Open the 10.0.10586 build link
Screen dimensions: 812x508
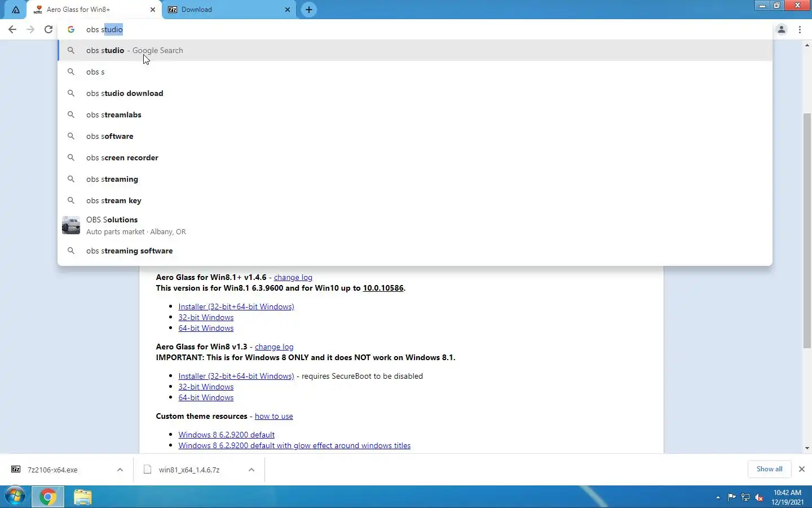click(383, 288)
